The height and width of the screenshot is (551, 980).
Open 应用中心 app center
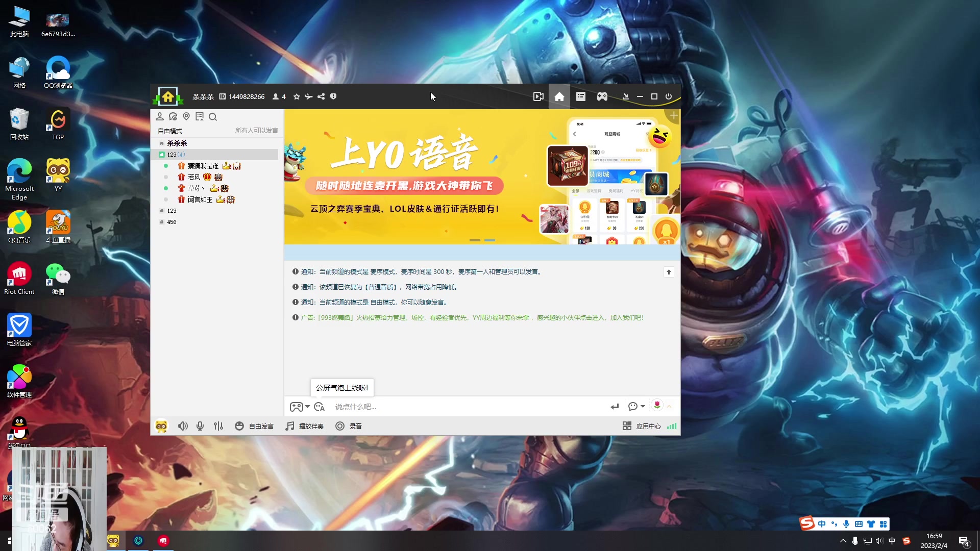tap(642, 426)
